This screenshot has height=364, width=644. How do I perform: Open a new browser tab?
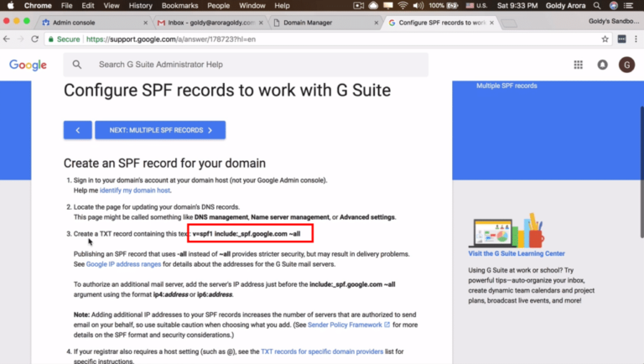[x=509, y=23]
